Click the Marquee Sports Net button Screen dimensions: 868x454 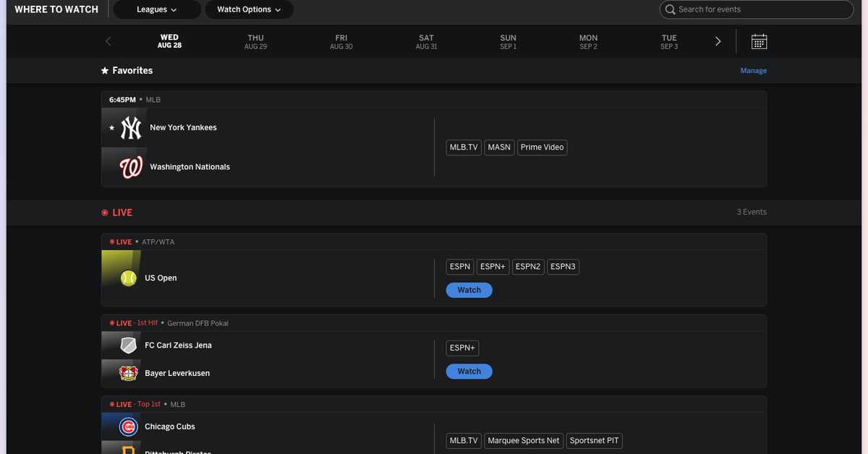524,441
